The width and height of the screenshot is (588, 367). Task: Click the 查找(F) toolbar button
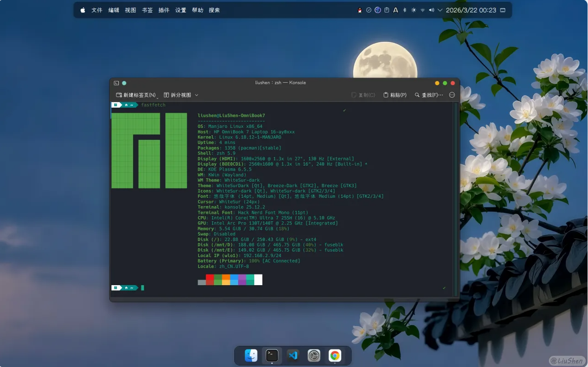[x=429, y=95]
